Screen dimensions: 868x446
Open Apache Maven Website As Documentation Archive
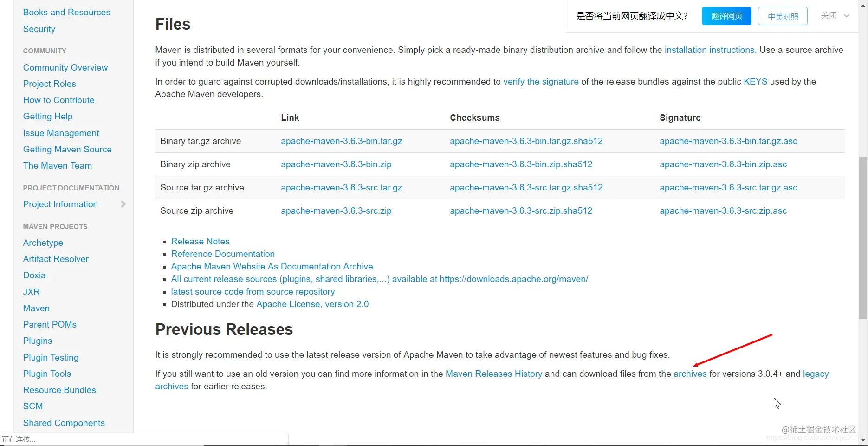click(x=272, y=266)
